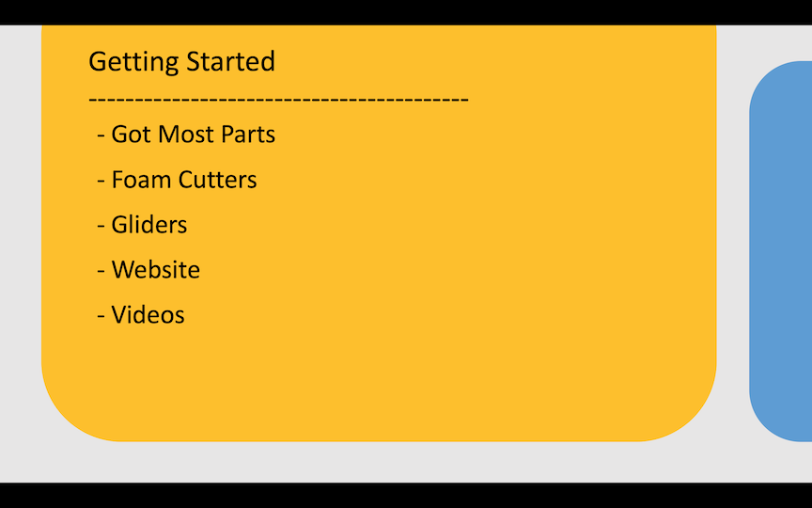Select the "Got Most Parts" bullet text
Viewport: 812px width, 508px height.
tap(193, 135)
